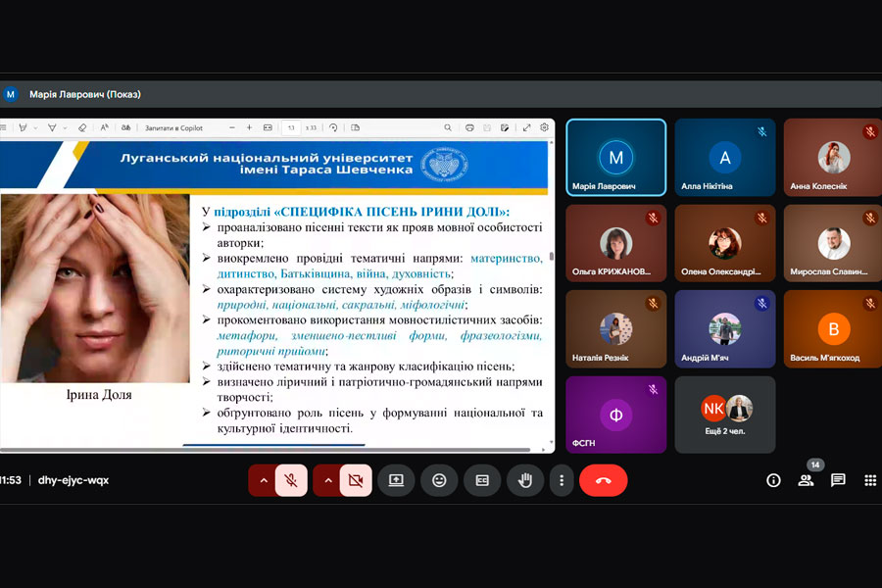Click the page number input field

point(291,127)
